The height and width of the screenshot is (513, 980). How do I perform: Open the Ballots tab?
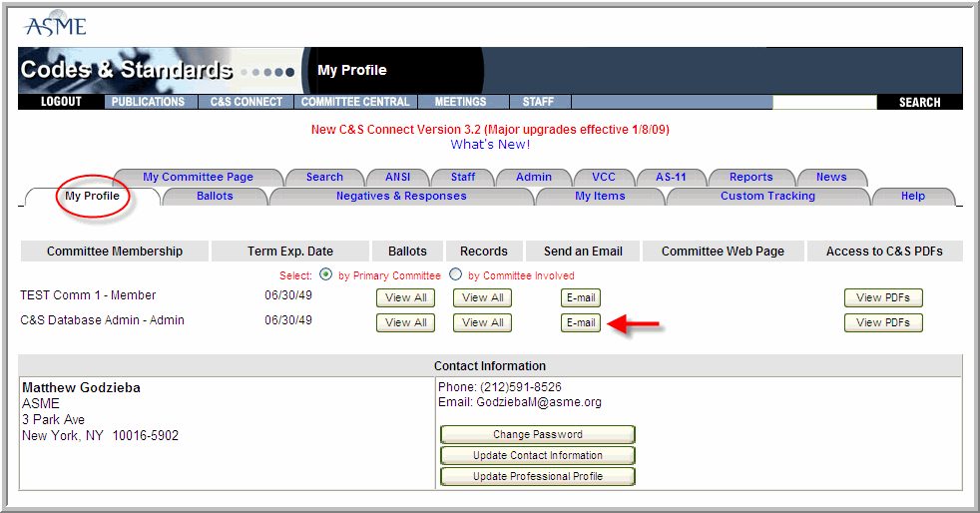coord(215,196)
